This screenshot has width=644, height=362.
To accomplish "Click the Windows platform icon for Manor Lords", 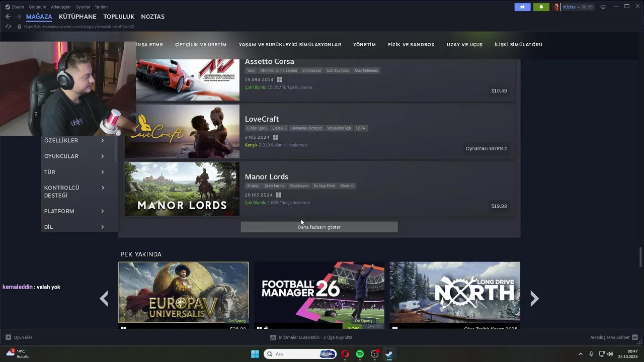I will 278,195.
